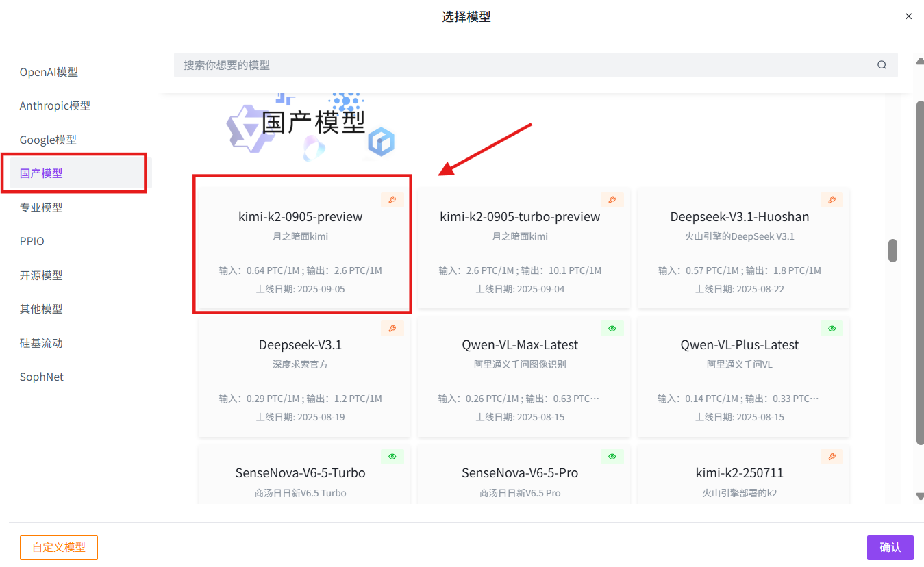The image size is (924, 567).
Task: Click the wrench badge on Deepseek-V3.1-Huoshan card
Action: tap(832, 200)
